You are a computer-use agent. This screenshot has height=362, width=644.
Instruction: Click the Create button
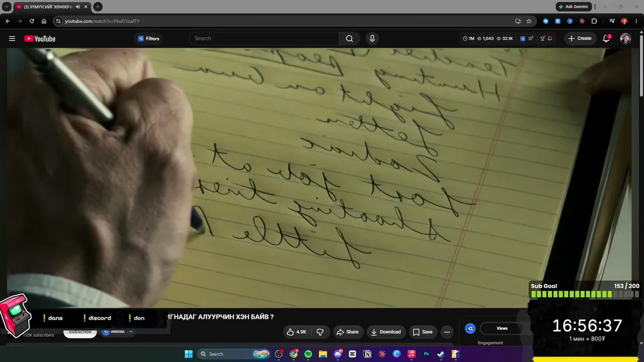580,39
